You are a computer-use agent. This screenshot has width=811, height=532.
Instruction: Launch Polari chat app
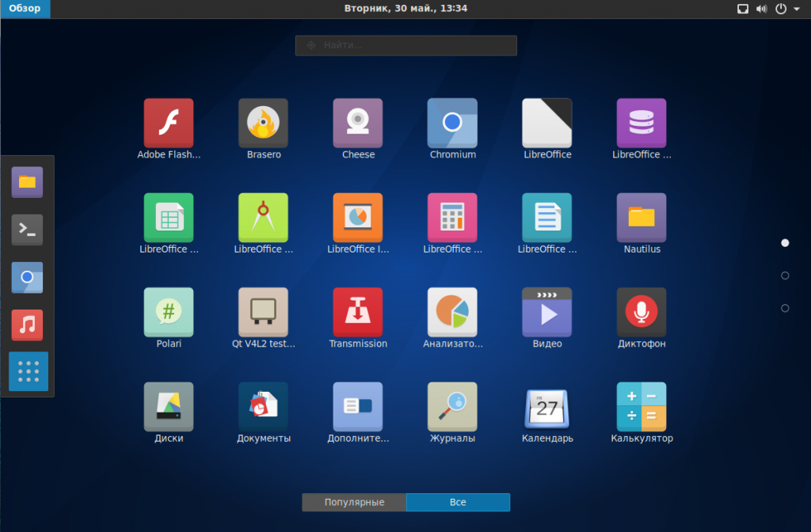169,312
